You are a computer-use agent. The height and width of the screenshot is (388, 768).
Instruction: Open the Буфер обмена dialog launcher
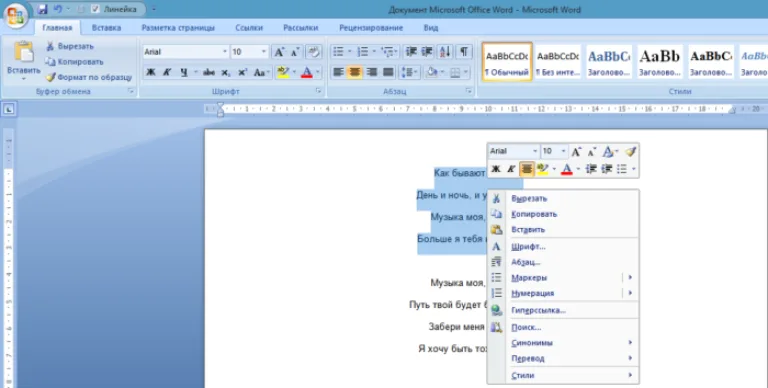131,91
